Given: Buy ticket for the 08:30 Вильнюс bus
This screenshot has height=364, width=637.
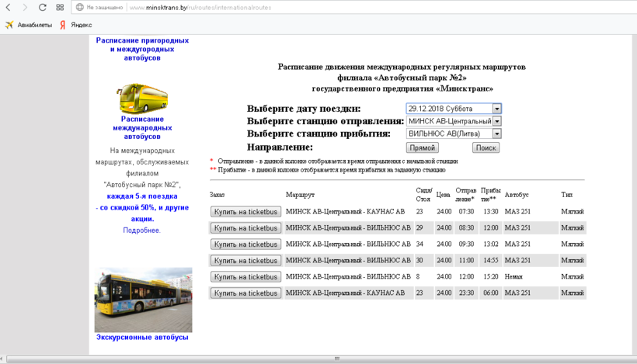Looking at the screenshot, I should (x=245, y=228).
